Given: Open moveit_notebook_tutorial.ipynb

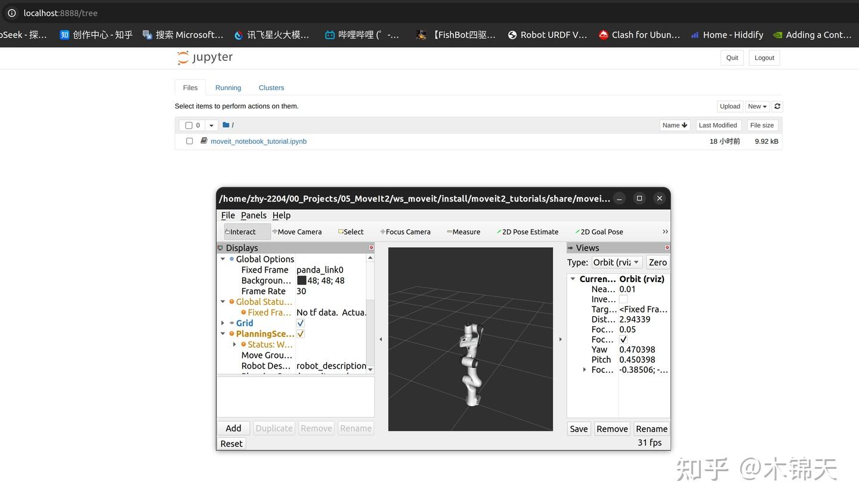Looking at the screenshot, I should point(258,141).
